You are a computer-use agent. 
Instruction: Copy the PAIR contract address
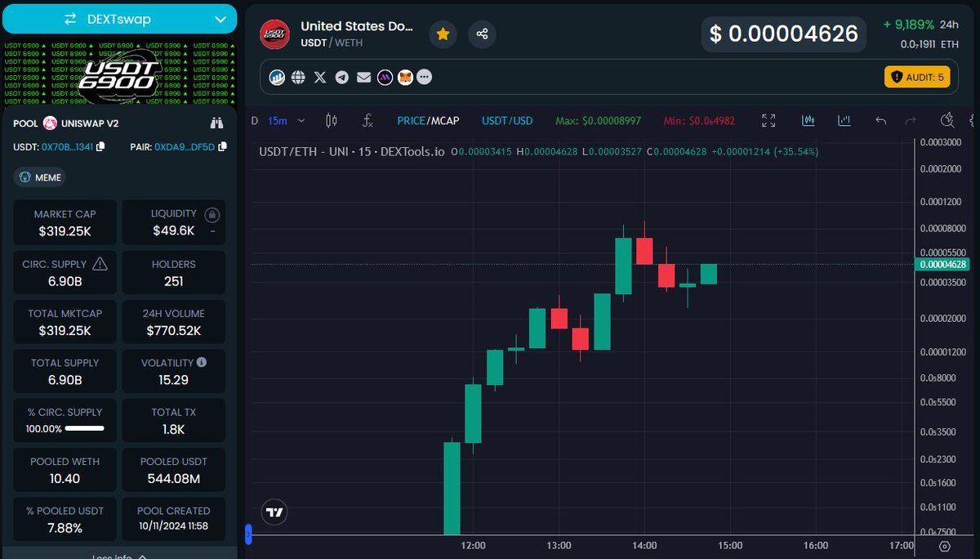coord(221,147)
